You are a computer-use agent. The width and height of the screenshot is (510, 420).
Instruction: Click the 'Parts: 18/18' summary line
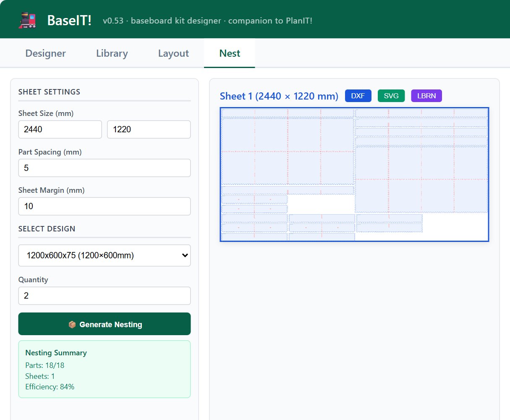(x=45, y=365)
